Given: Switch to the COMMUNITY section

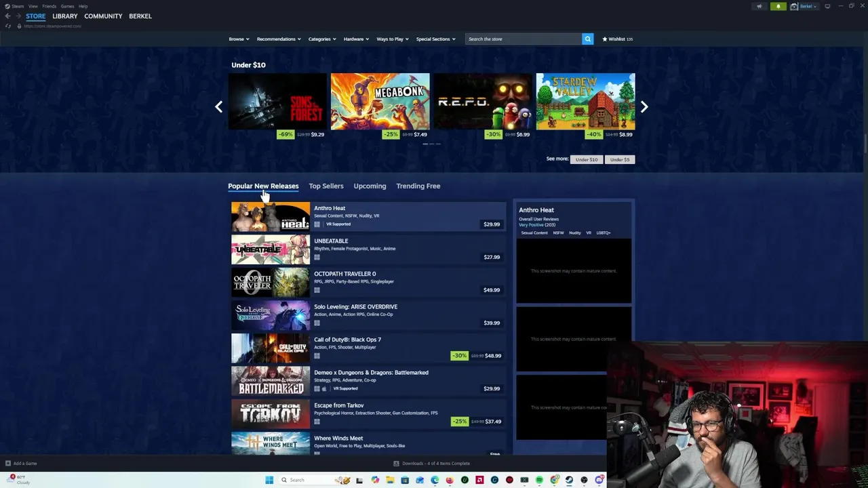Looking at the screenshot, I should point(103,16).
